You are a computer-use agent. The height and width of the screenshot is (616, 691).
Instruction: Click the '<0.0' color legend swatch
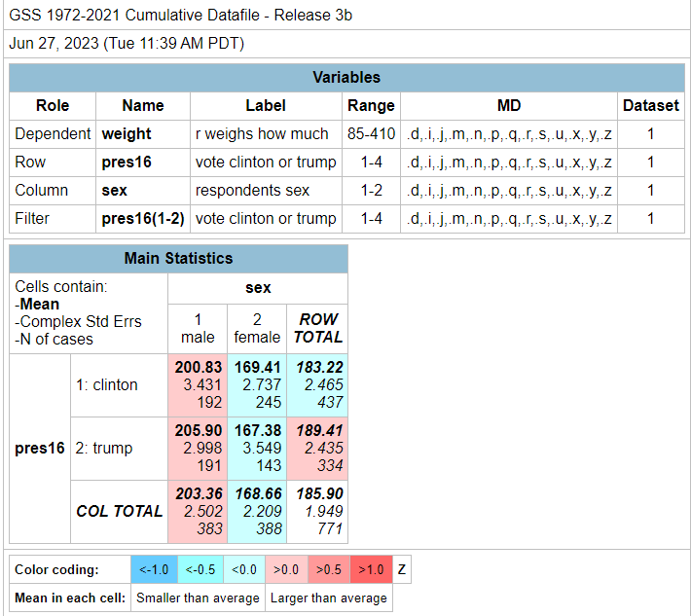pos(244,569)
